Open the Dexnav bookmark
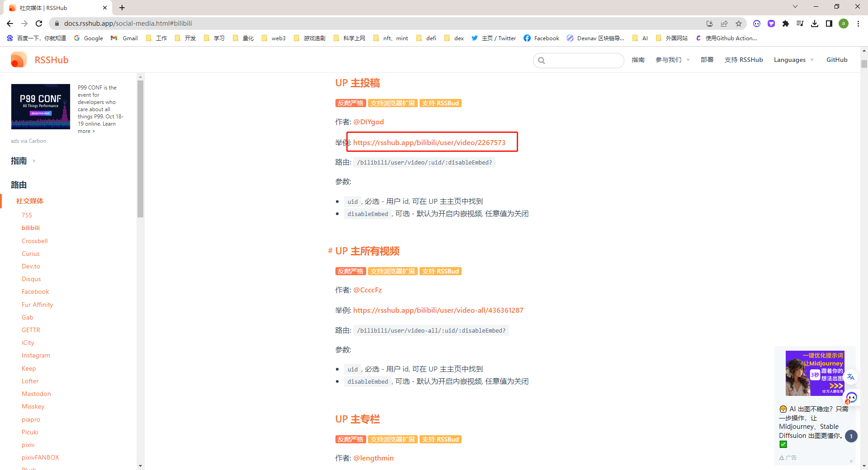The width and height of the screenshot is (868, 470). click(x=595, y=38)
